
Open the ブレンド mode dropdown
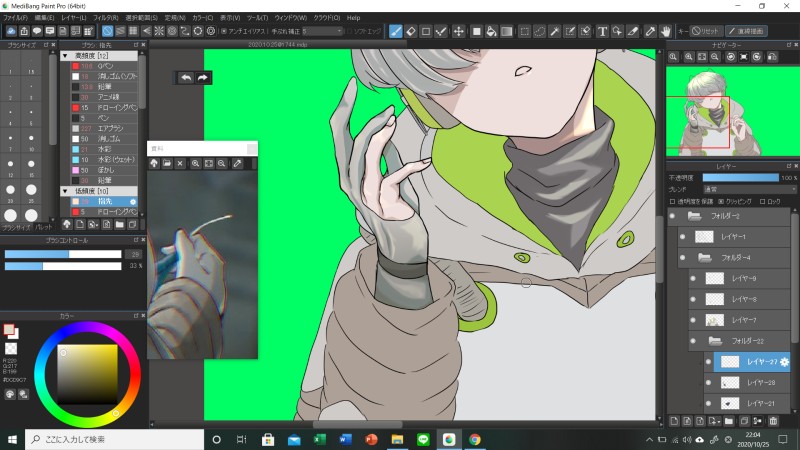(749, 189)
